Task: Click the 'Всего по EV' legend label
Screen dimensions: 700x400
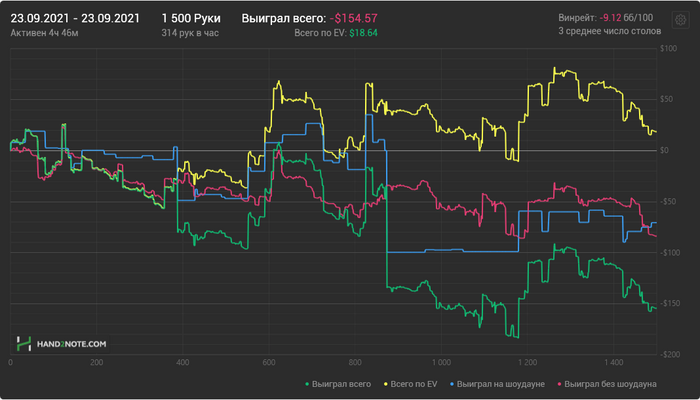Action: point(414,384)
